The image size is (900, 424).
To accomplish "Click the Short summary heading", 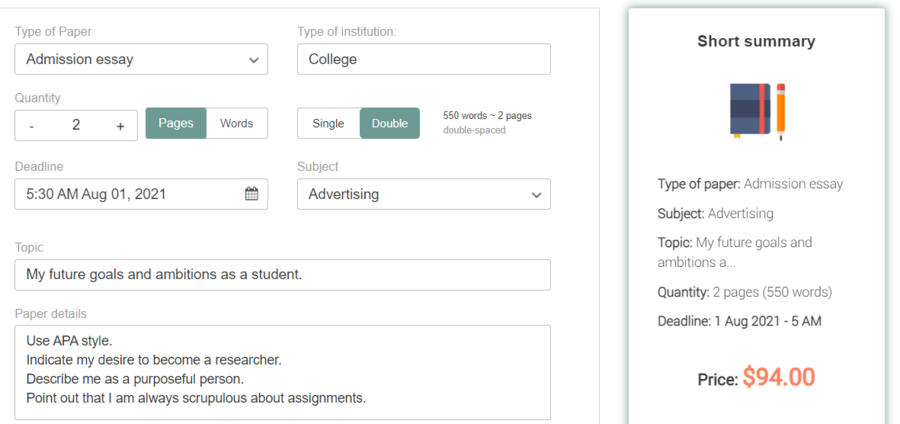I will (756, 41).
